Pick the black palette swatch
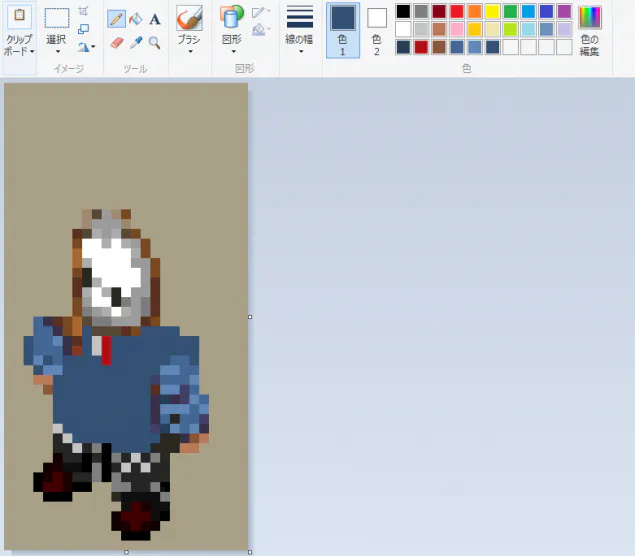Viewport: 635px width, 556px height. tap(403, 11)
